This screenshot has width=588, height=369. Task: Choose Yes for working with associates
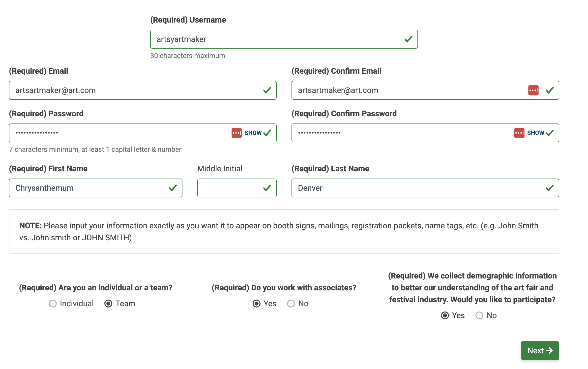pyautogui.click(x=257, y=304)
